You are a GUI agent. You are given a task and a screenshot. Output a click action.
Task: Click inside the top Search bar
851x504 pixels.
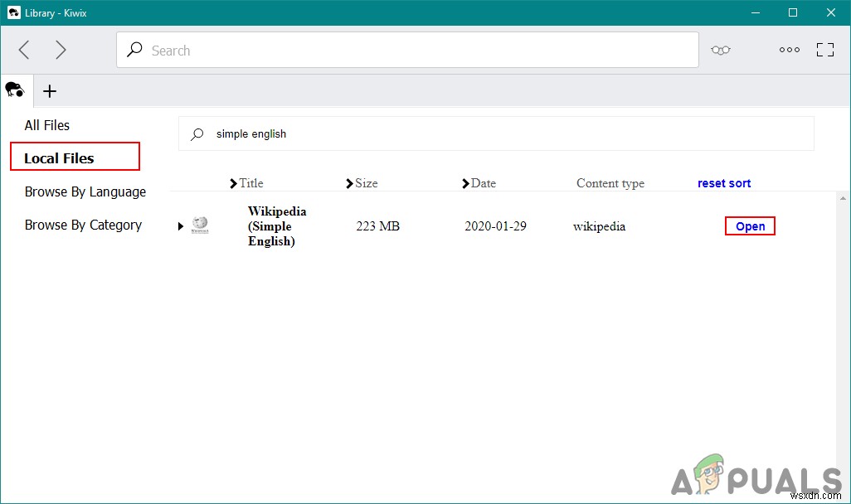point(407,50)
